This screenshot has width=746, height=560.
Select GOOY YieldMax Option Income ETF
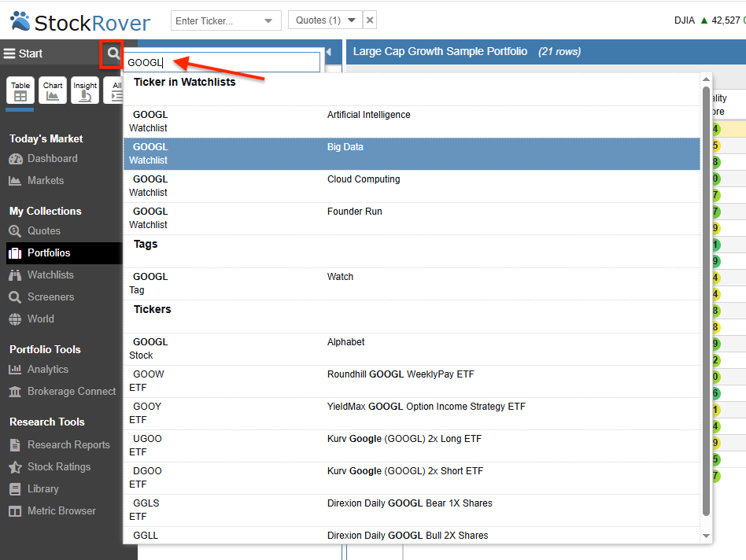click(x=412, y=413)
